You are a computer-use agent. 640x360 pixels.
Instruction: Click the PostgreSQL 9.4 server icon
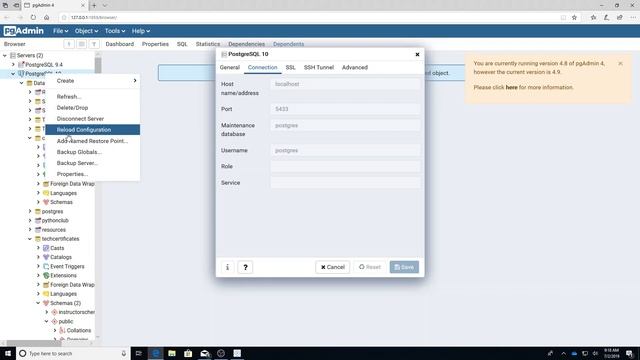point(21,64)
